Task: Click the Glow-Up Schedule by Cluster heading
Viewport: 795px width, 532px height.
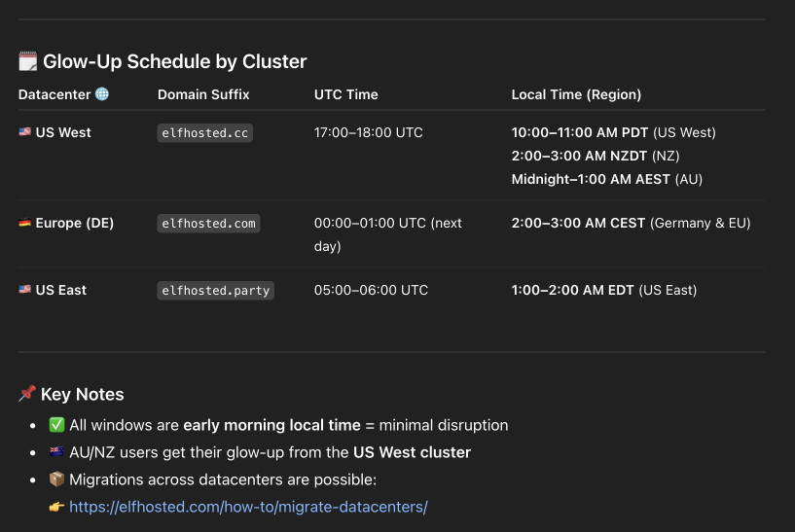Action: 174,61
